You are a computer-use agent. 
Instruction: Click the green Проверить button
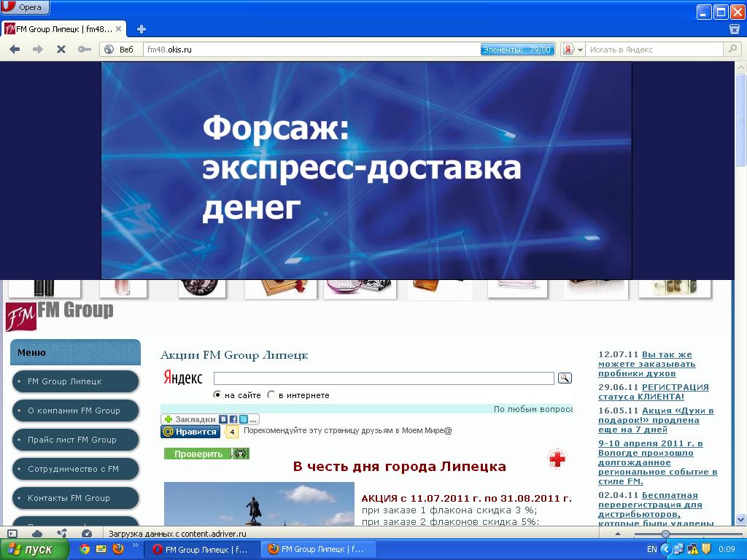[206, 454]
